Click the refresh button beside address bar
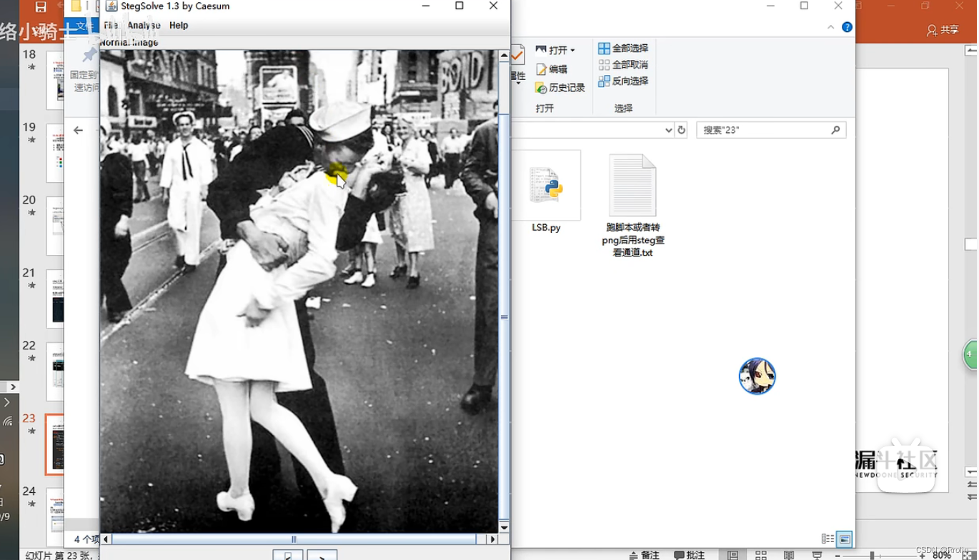Viewport: 979px width, 560px height. click(x=681, y=130)
